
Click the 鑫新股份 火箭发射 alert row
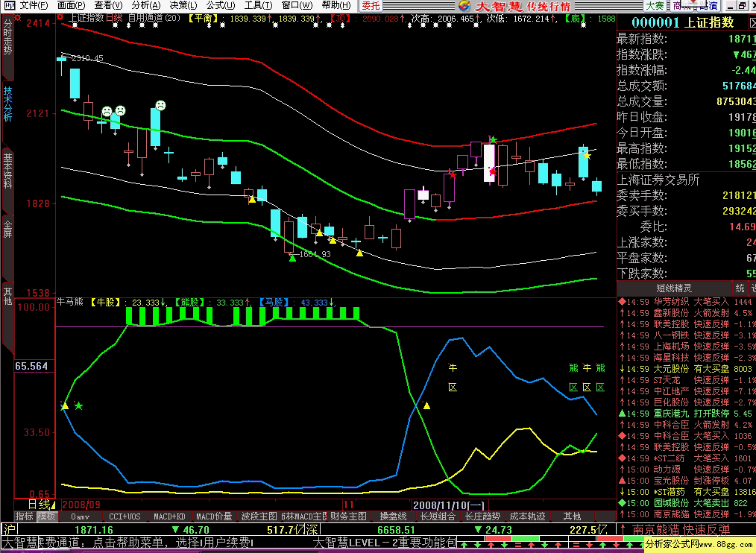pyautogui.click(x=687, y=313)
